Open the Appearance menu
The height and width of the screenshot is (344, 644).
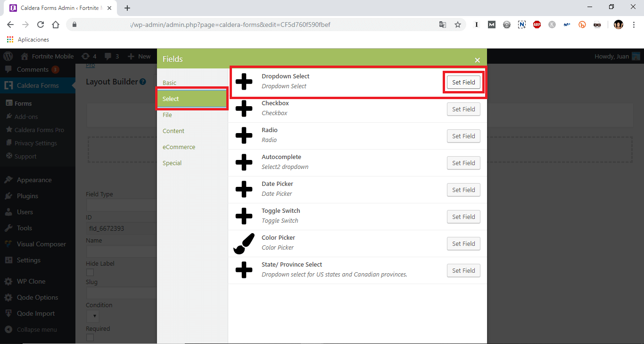(38, 180)
